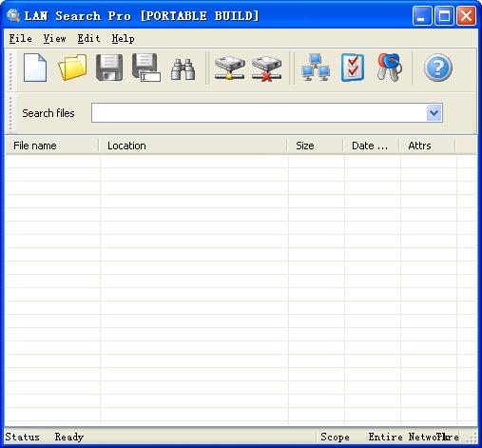The width and height of the screenshot is (482, 448).
Task: Open the File menu
Action: (x=21, y=38)
